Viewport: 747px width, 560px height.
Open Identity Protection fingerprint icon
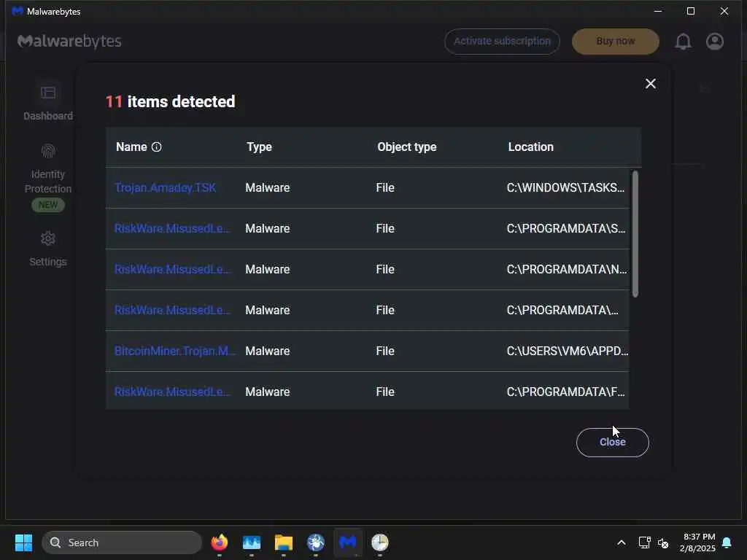tap(48, 151)
